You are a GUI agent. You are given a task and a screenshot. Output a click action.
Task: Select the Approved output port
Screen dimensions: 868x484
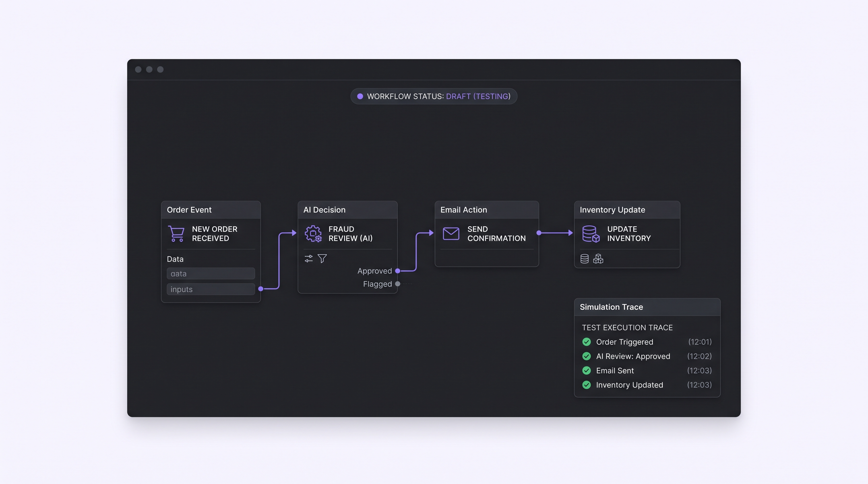coord(398,271)
